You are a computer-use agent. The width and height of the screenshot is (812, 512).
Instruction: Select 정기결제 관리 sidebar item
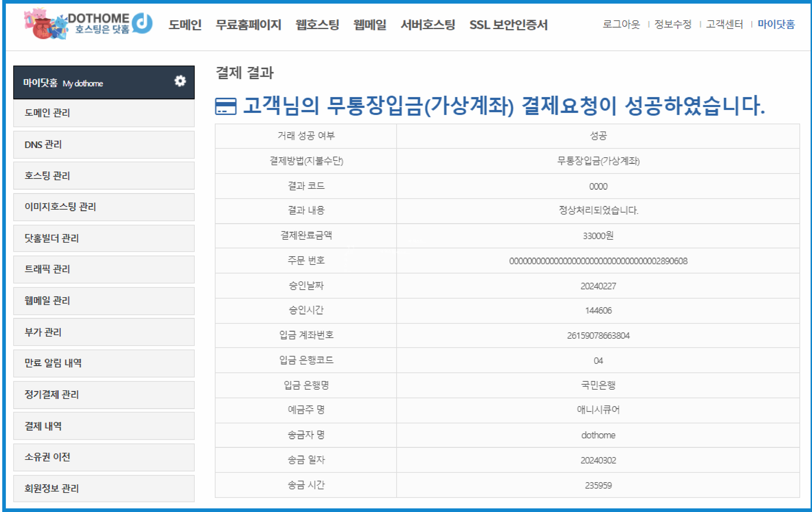click(x=103, y=395)
